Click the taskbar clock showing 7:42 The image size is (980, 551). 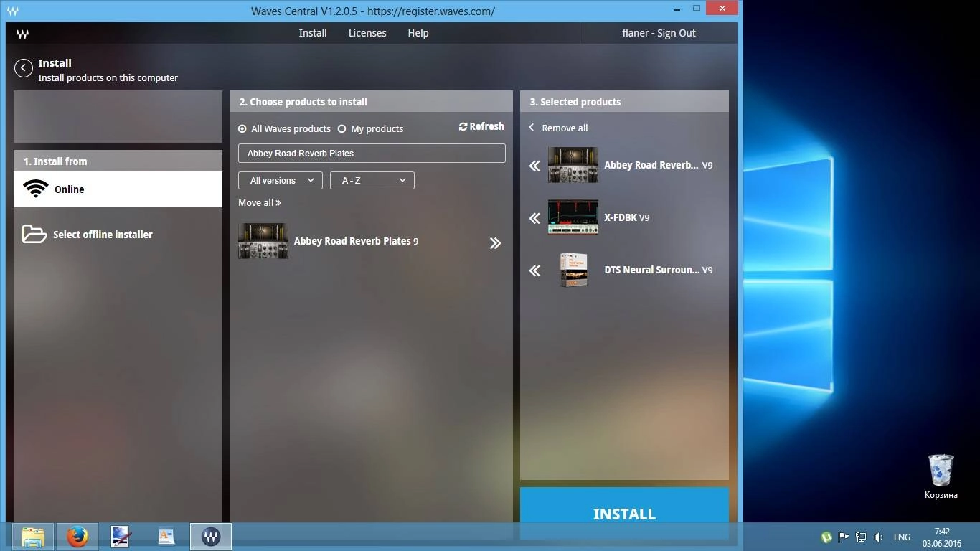pyautogui.click(x=942, y=537)
